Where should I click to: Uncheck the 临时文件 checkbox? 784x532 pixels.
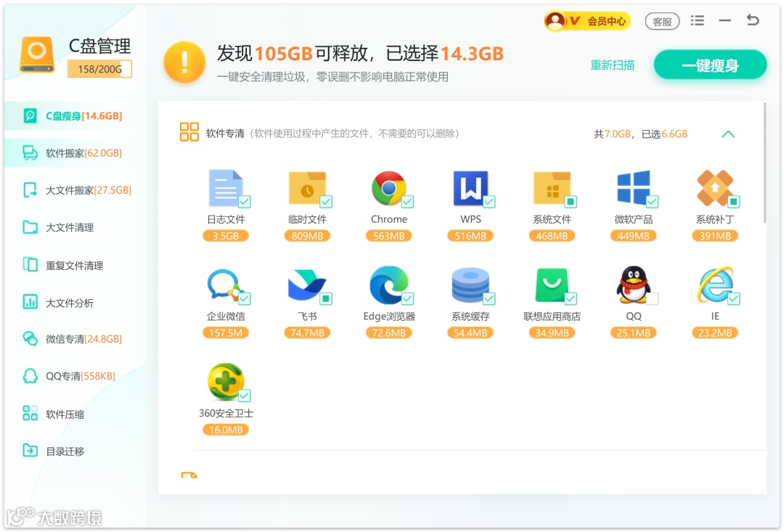coord(326,202)
